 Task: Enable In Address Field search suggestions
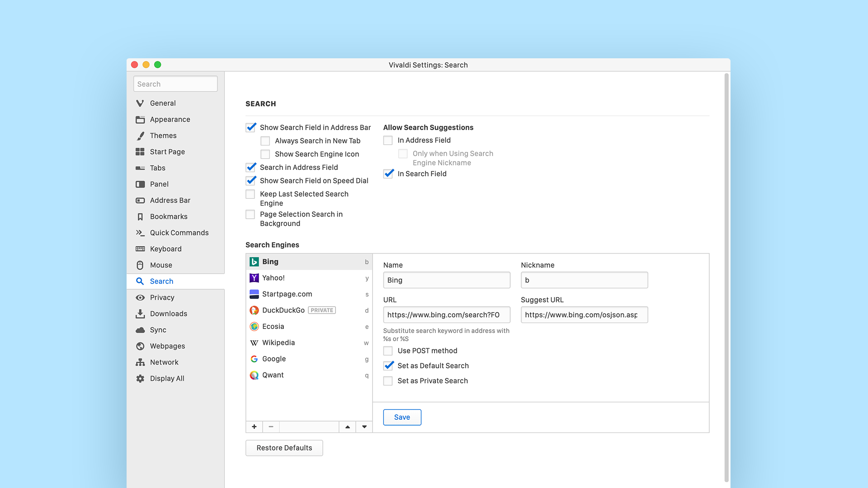coord(388,140)
